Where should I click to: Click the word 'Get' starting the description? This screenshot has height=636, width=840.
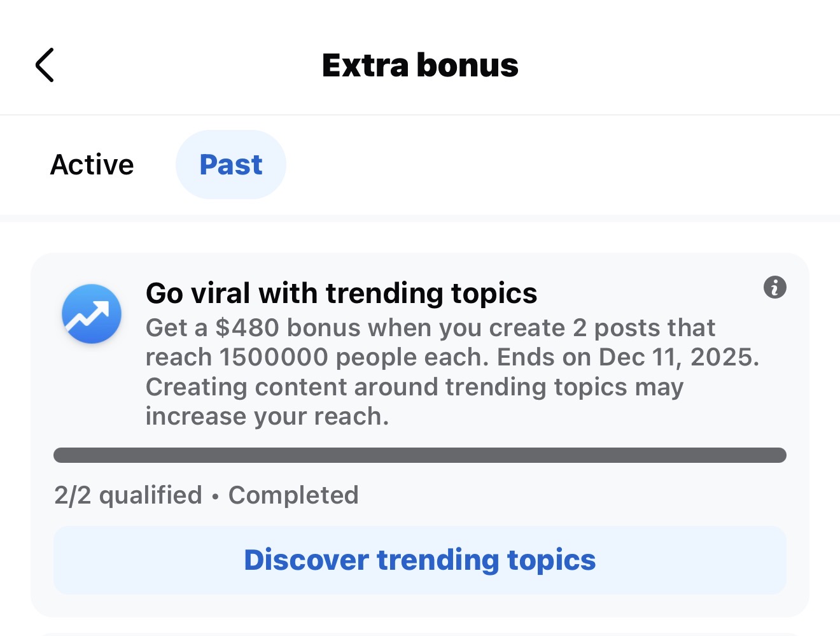click(167, 328)
